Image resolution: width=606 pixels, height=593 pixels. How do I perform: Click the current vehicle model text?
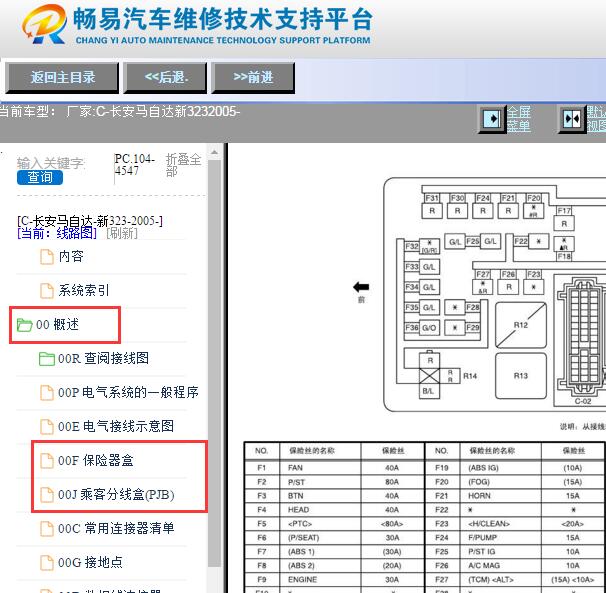tap(120, 112)
